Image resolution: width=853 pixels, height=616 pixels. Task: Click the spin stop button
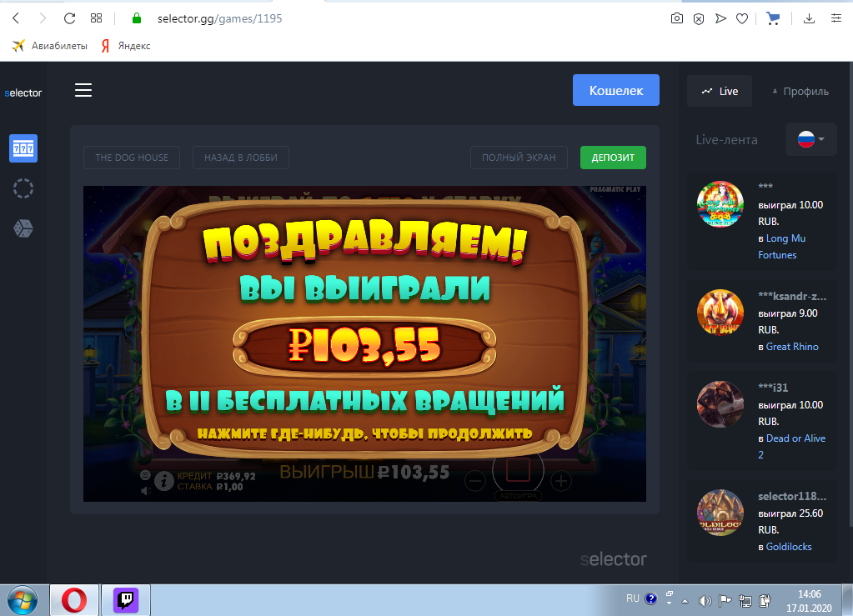click(x=518, y=470)
